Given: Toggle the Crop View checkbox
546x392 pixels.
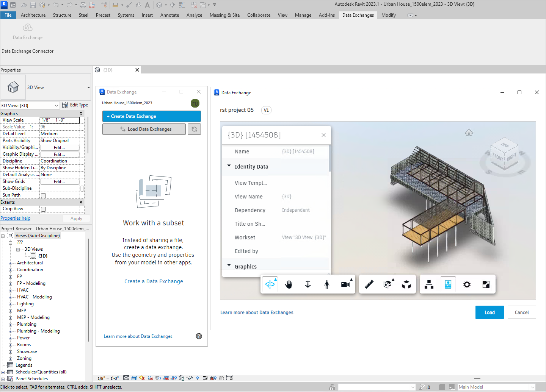Looking at the screenshot, I should (44, 209).
